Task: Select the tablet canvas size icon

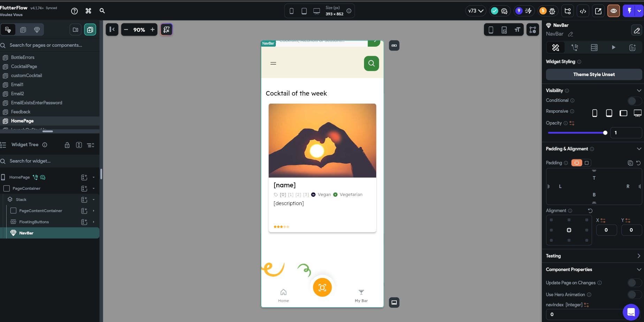Action: [x=304, y=11]
